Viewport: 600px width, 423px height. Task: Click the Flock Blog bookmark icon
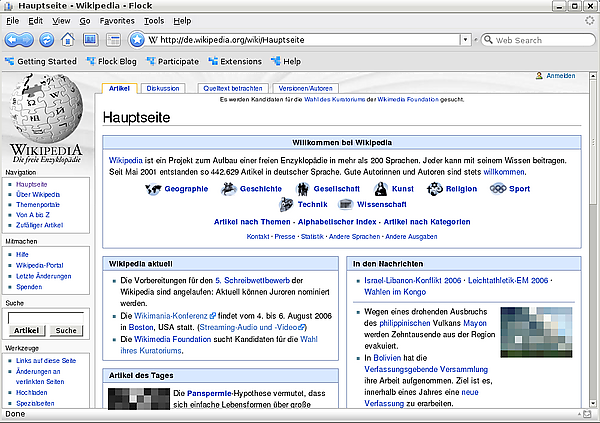[91, 61]
